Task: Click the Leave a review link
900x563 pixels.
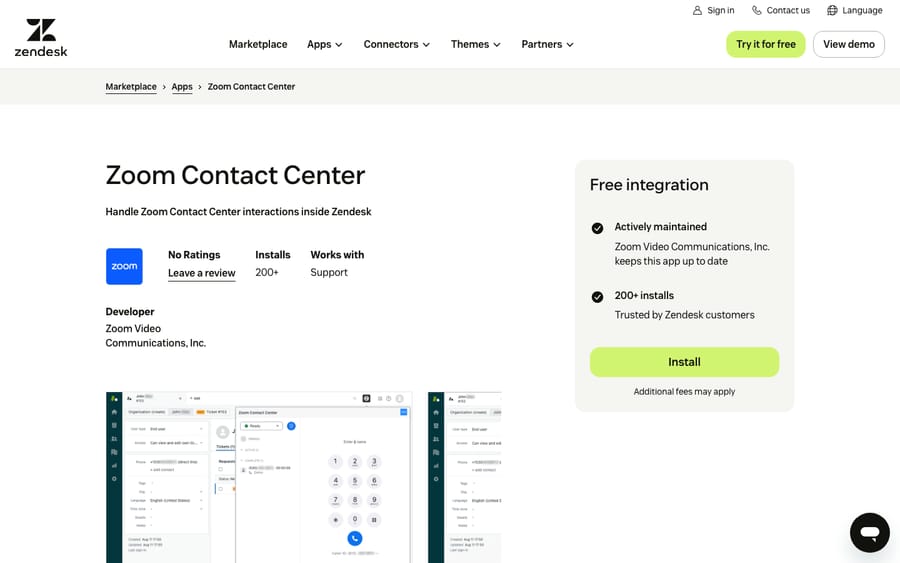Action: [201, 273]
